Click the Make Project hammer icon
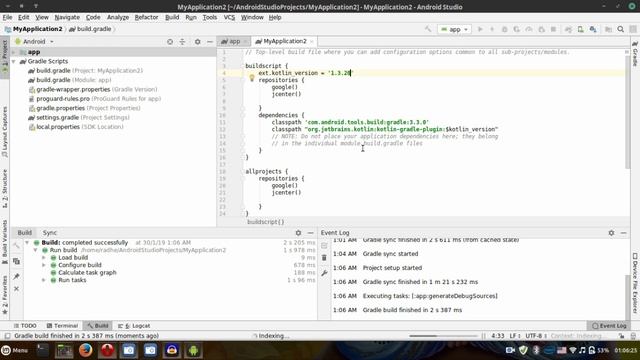The height and width of the screenshot is (360, 640). pos(428,29)
